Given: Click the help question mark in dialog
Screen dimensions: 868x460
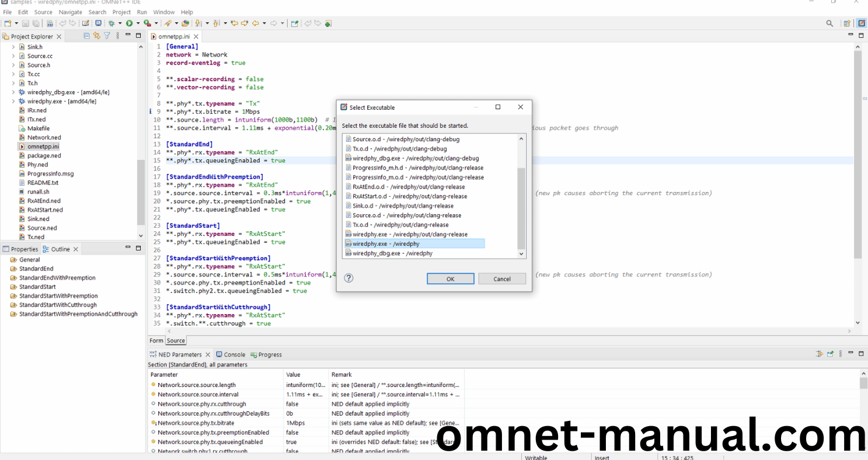Looking at the screenshot, I should pyautogui.click(x=348, y=278).
